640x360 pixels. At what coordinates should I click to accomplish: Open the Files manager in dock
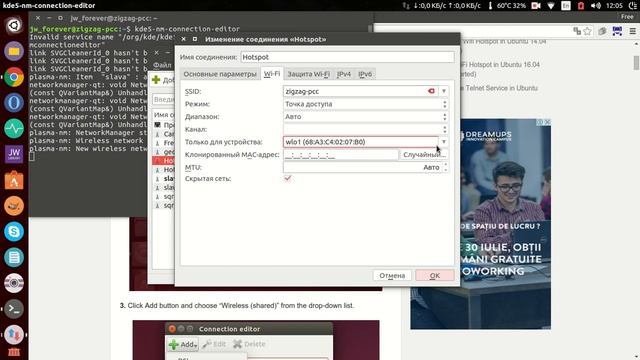tap(14, 51)
